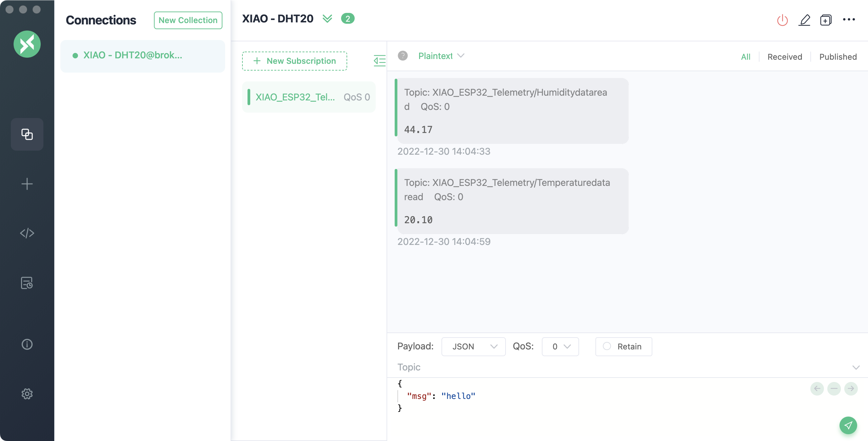Open the Connections page in sidebar

pos(27,134)
